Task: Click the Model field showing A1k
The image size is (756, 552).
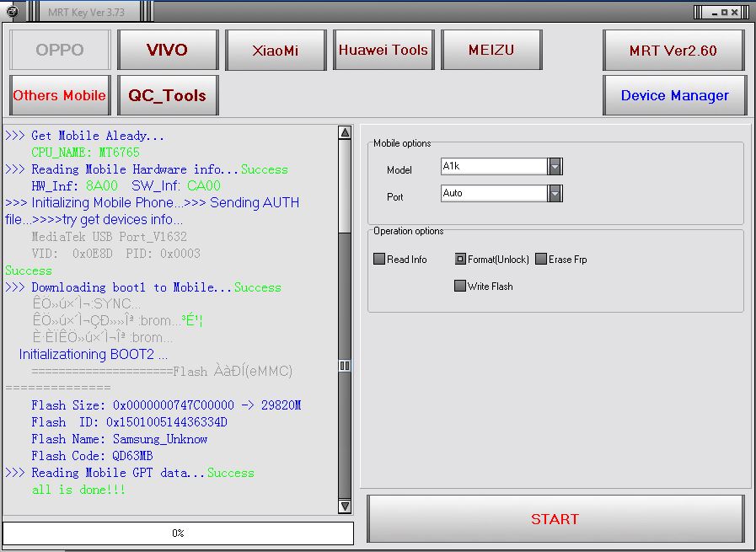Action: (x=494, y=166)
